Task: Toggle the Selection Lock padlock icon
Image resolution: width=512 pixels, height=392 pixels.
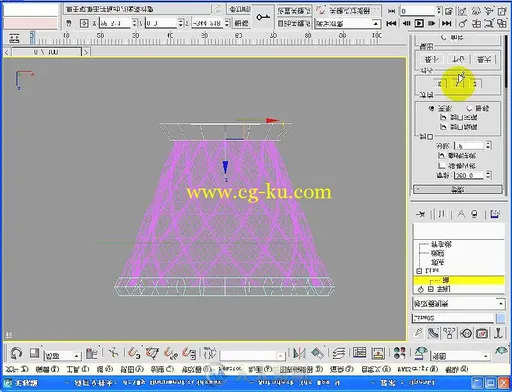Action: click(x=69, y=23)
